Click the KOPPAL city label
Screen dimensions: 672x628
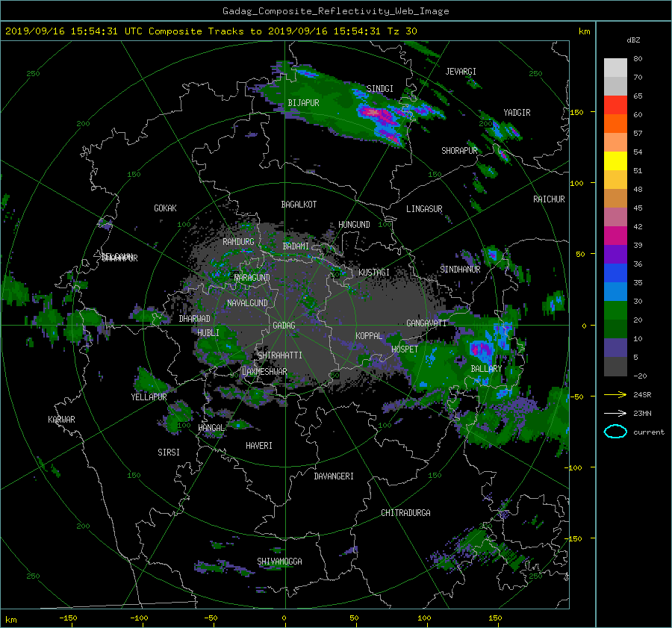369,336
